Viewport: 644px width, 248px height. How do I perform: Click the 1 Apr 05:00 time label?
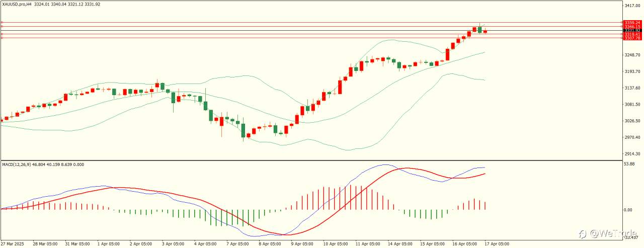(x=109, y=243)
